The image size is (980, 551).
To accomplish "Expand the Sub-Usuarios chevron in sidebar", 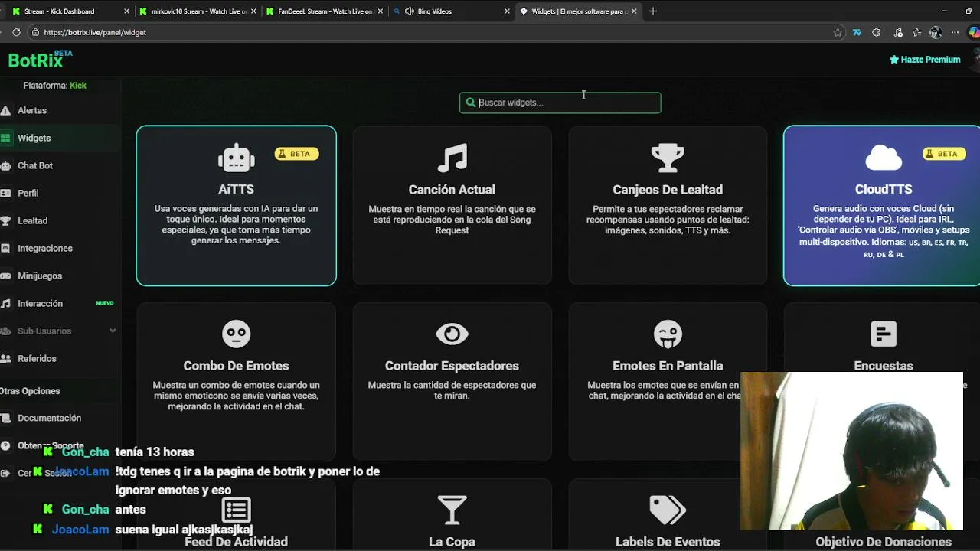I will coord(113,331).
